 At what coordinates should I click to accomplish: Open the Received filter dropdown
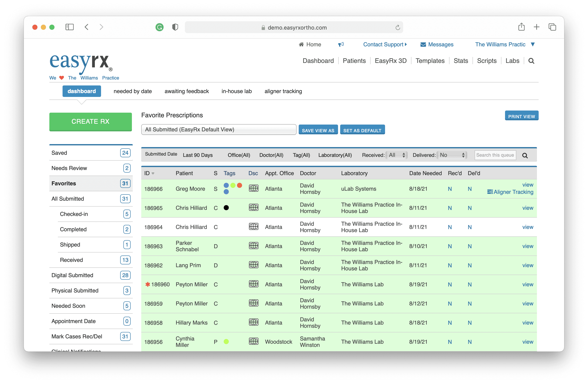point(397,155)
